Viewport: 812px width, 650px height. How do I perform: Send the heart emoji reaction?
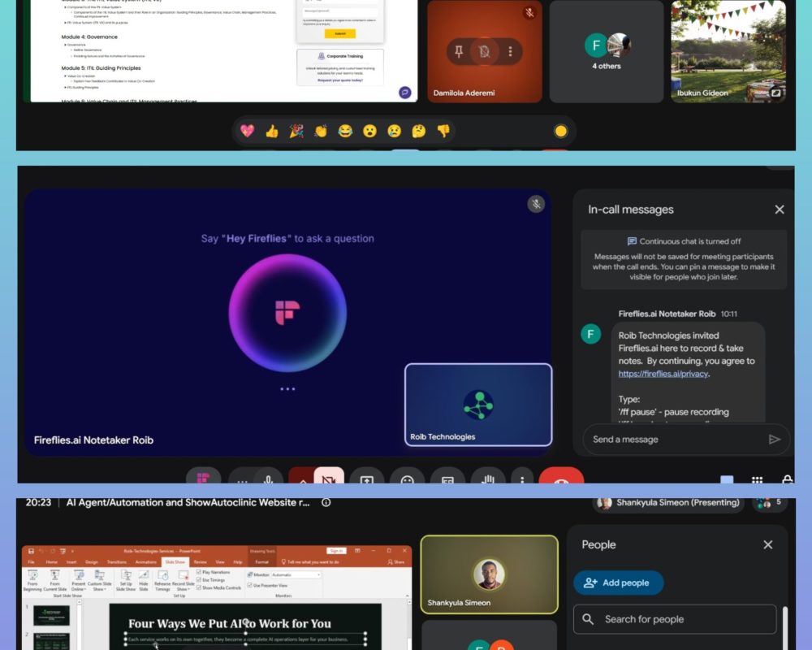coord(248,131)
